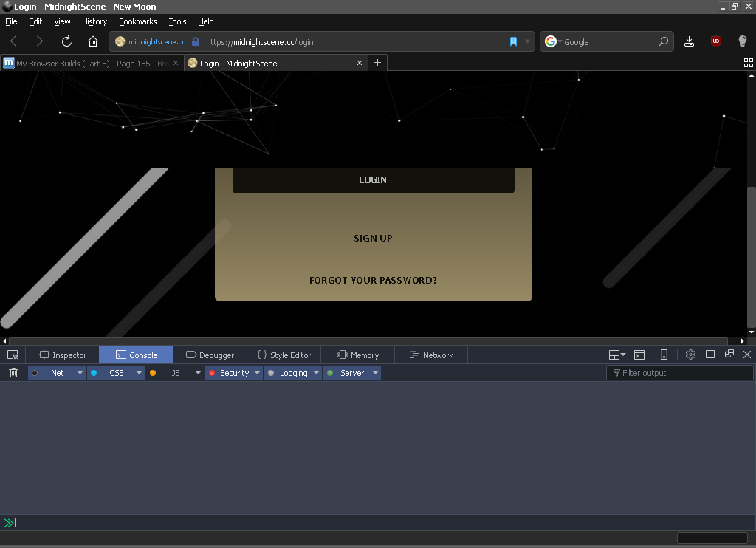This screenshot has height=548, width=756.
Task: Toggle responsive design mode
Action: tap(664, 355)
